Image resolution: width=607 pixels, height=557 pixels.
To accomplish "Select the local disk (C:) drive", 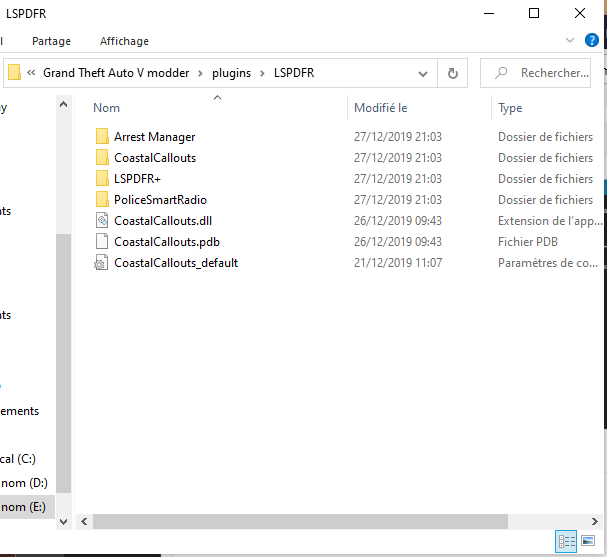I will coord(18,459).
